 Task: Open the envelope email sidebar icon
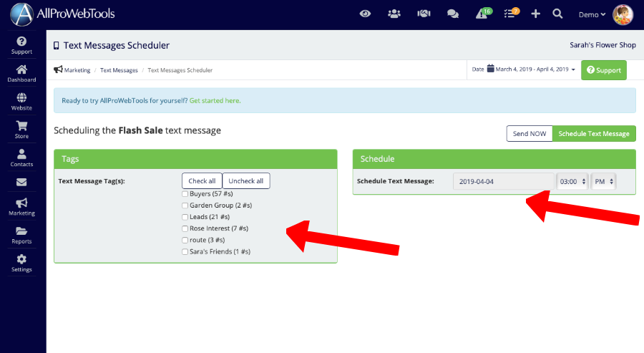(x=21, y=182)
